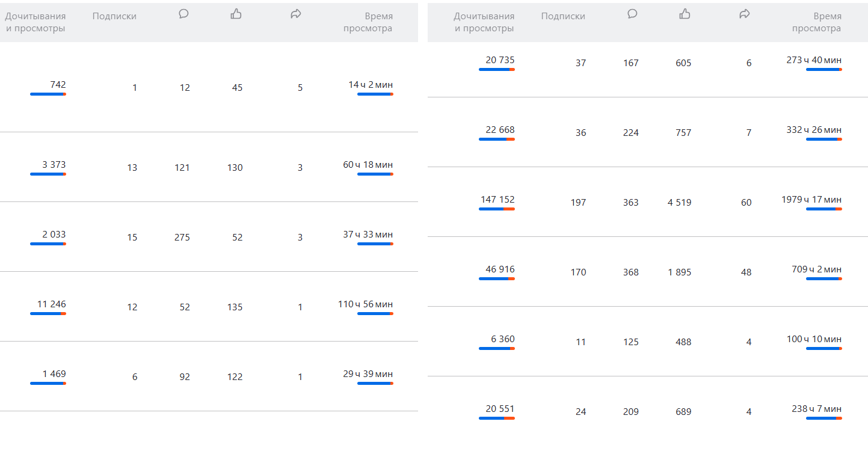Click the thumbs-up likes icon in right table
868x451 pixels.
pos(685,14)
